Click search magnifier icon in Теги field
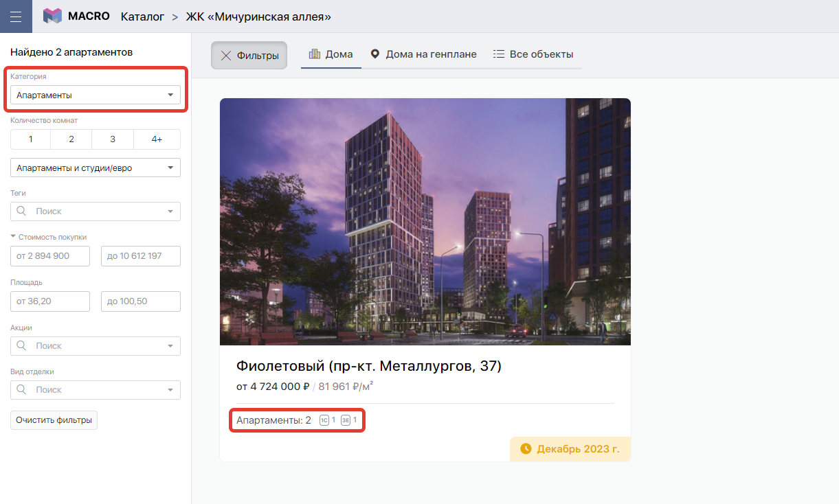Image resolution: width=839 pixels, height=504 pixels. 22,211
